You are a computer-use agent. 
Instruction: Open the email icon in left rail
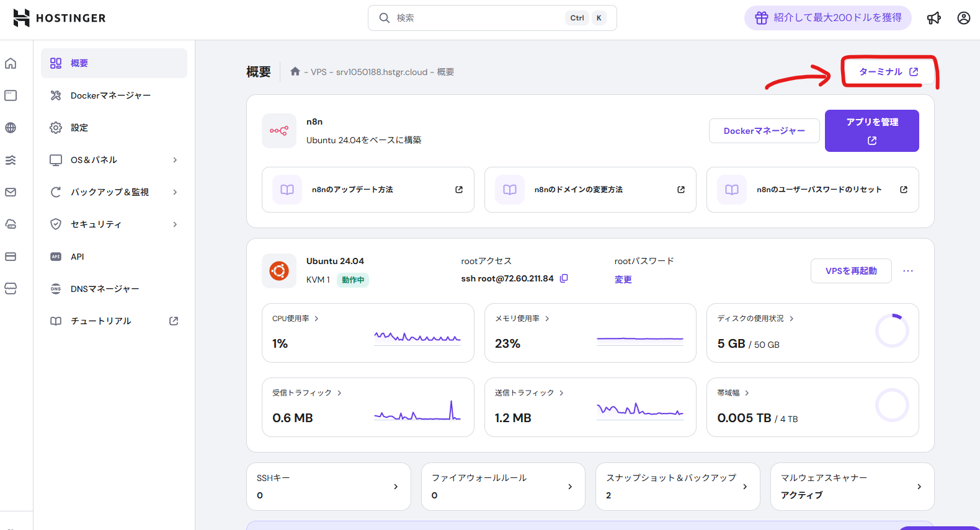11,192
